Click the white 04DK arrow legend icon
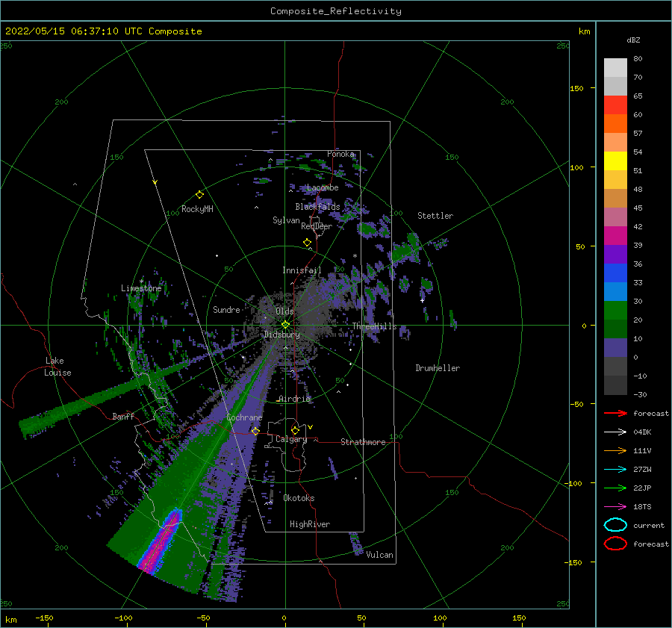 point(615,432)
